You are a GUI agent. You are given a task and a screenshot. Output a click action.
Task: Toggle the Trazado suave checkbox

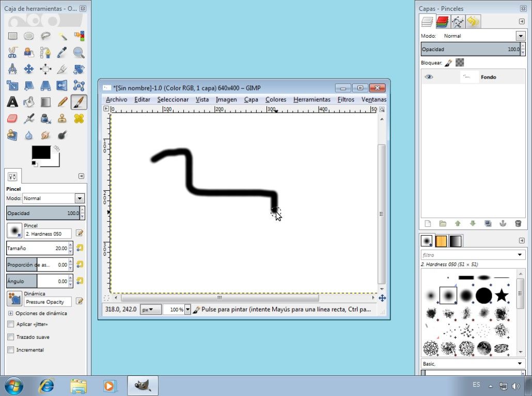click(11, 337)
